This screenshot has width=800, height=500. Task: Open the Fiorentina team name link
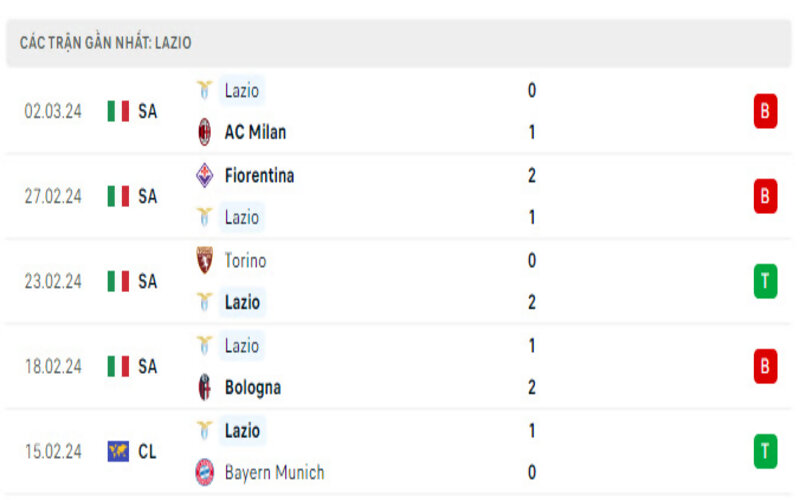coord(259,175)
